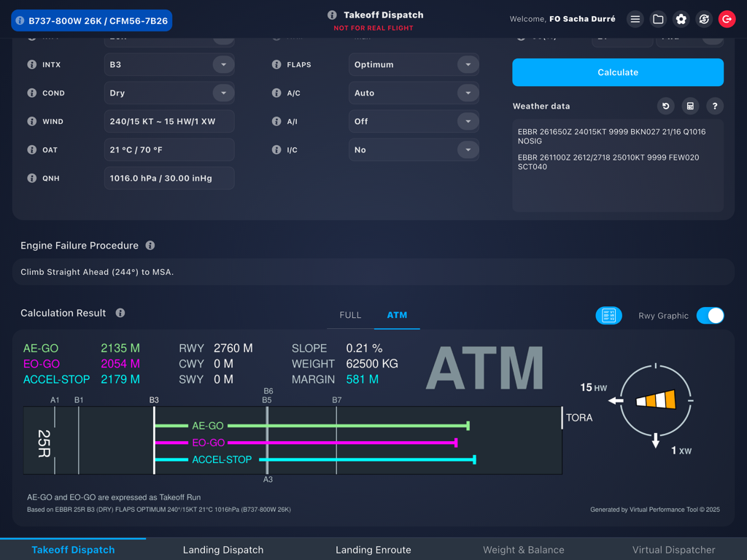Reset weather data with the undo icon

(665, 106)
